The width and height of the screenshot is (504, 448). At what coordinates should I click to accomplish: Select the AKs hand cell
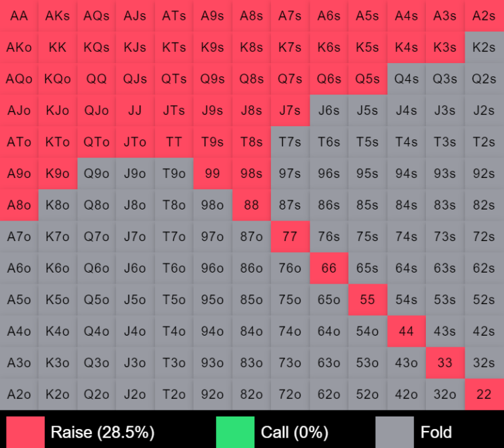[58, 16]
